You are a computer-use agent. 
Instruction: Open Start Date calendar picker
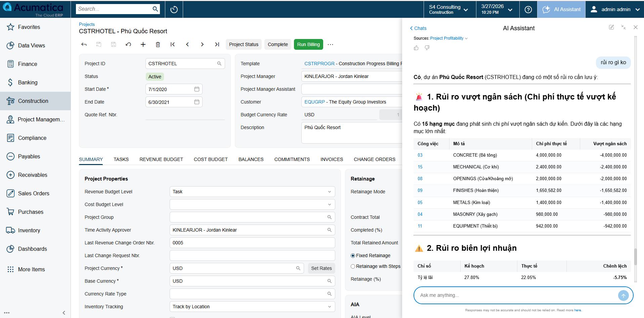tap(197, 89)
